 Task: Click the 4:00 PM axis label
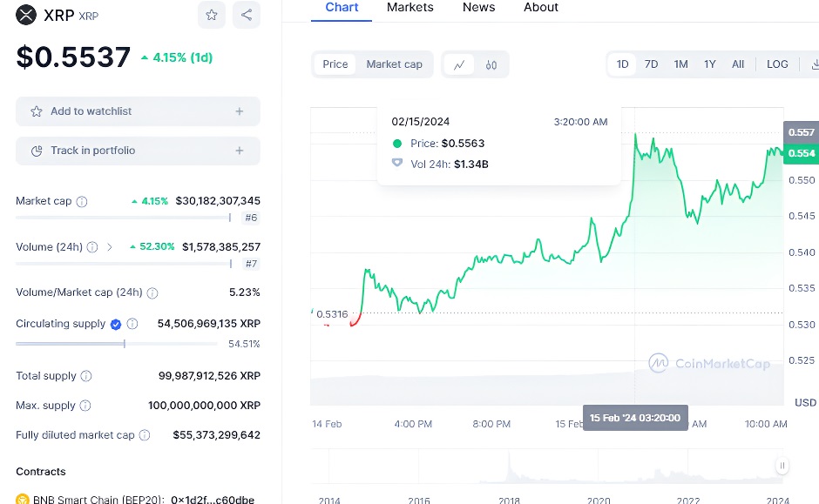click(x=413, y=424)
